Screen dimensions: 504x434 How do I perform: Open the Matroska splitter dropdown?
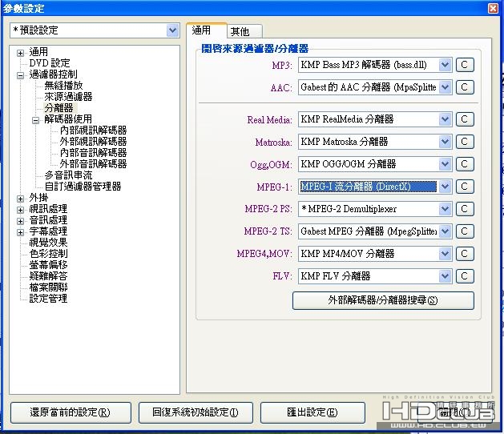click(x=445, y=142)
